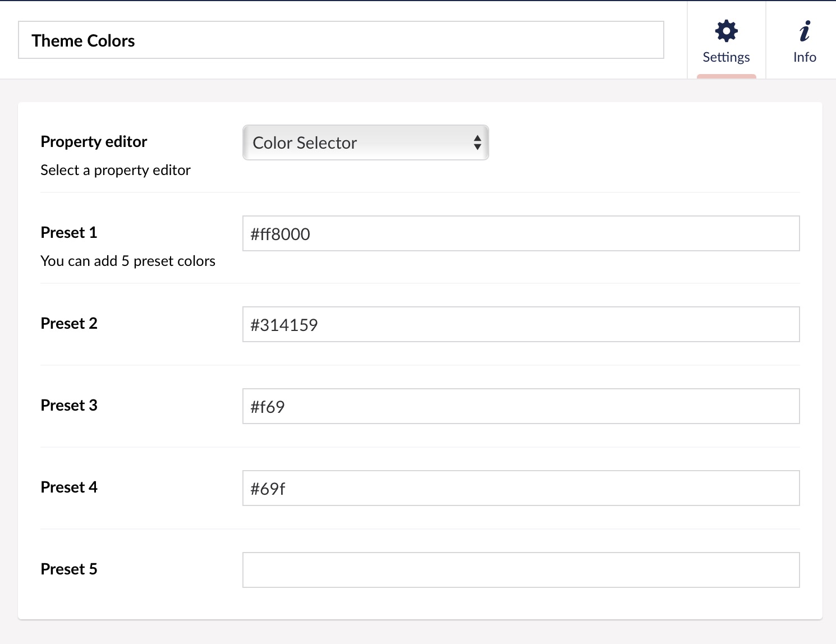Click the Info "i" icon
The height and width of the screenshot is (644, 836).
coord(805,31)
